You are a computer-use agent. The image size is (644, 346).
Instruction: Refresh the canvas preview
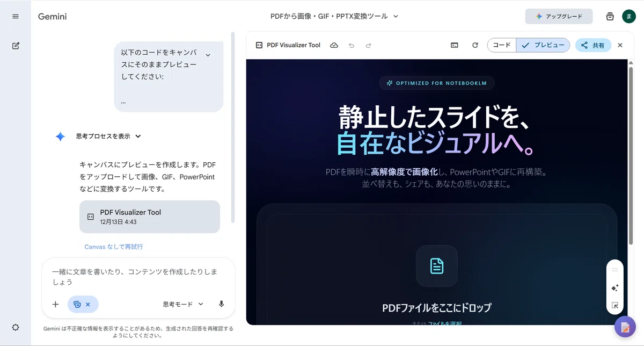click(x=475, y=45)
